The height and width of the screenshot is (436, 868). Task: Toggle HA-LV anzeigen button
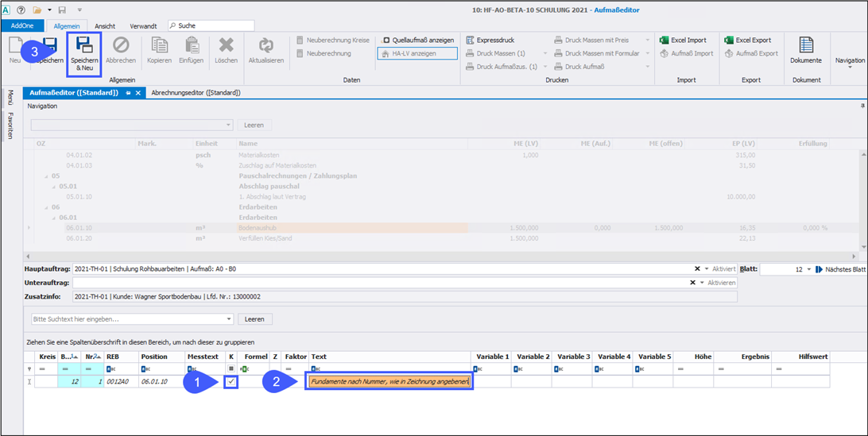pyautogui.click(x=417, y=53)
